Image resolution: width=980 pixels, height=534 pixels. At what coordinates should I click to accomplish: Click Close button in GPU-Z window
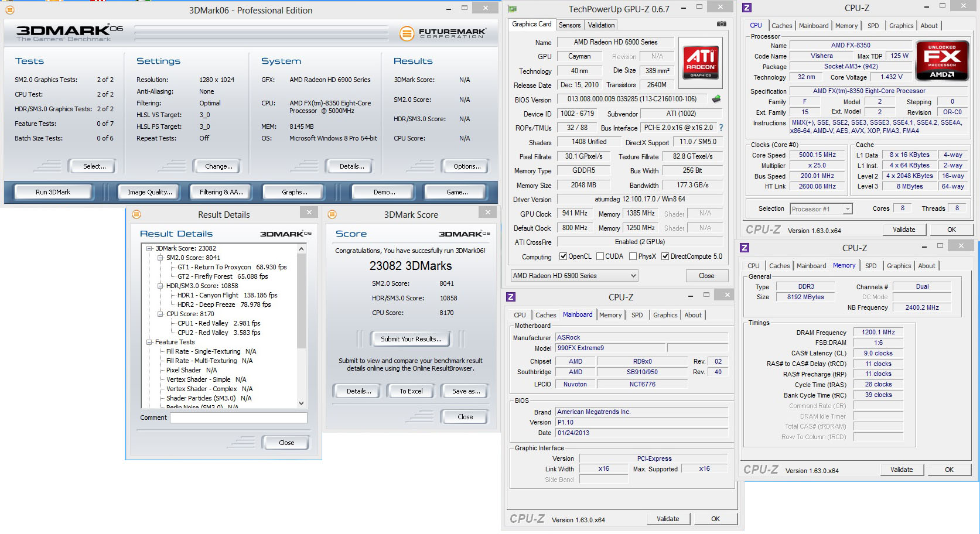[706, 276]
